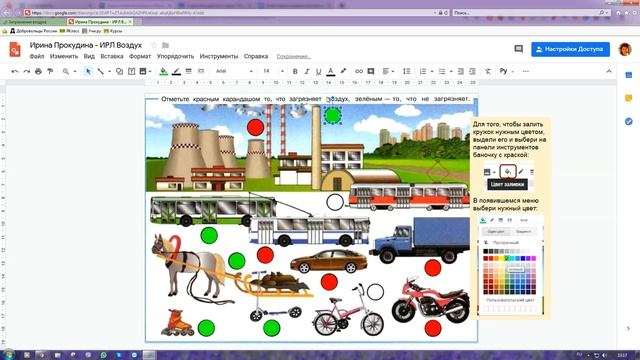
Task: Star the document
Action: click(x=153, y=45)
